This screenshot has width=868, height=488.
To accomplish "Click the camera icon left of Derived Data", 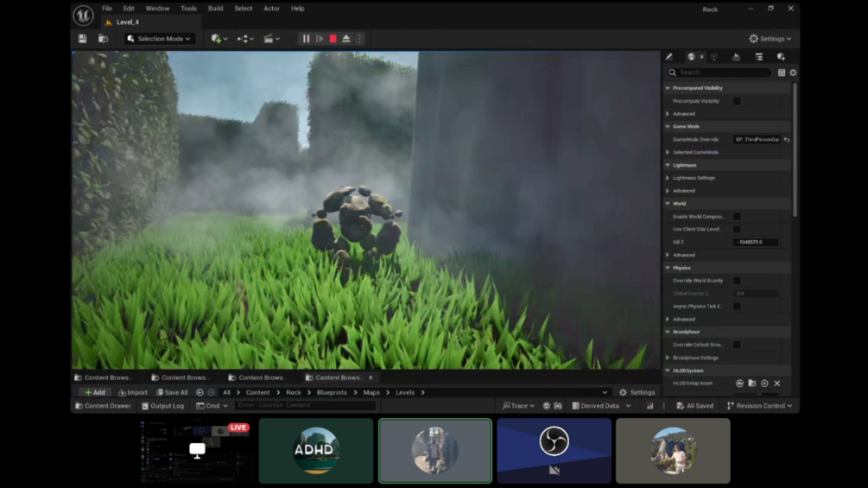I will [558, 406].
